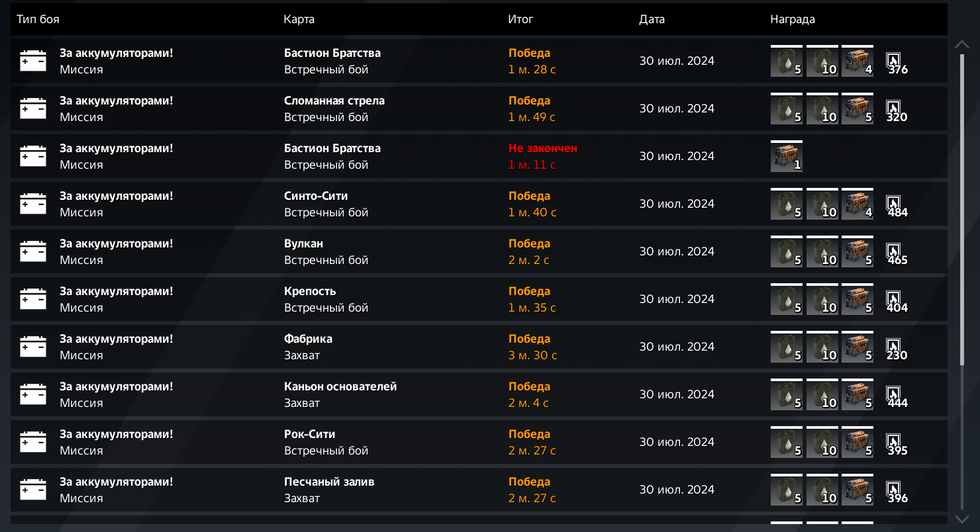The height and width of the screenshot is (532, 980).
Task: Click the first fuel canister reward in the Крепость row
Action: 787,299
